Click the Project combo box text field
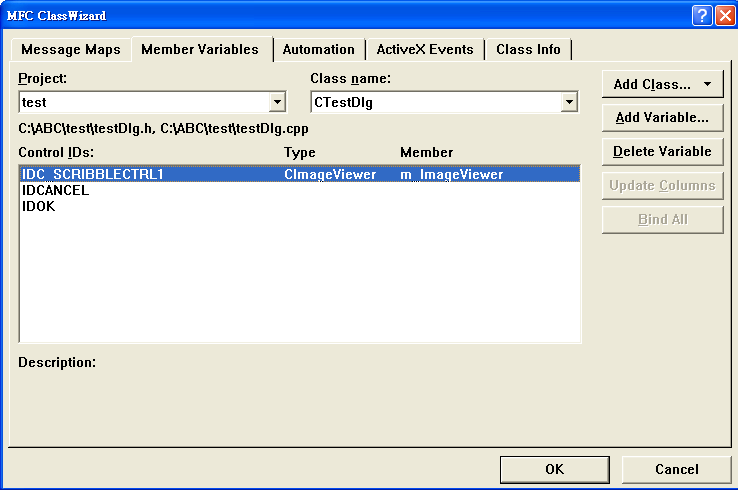 (x=142, y=102)
